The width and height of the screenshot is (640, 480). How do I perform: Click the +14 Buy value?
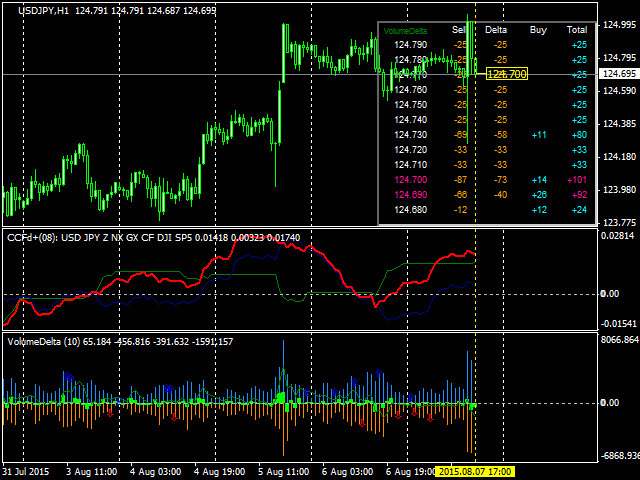(x=539, y=180)
